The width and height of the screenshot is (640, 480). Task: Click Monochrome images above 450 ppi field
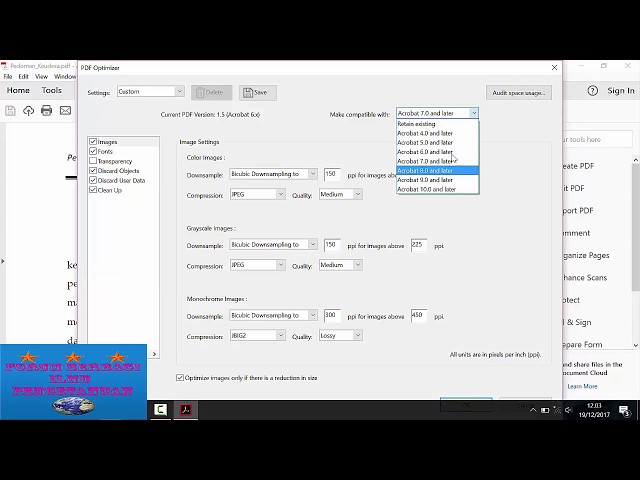click(x=419, y=316)
